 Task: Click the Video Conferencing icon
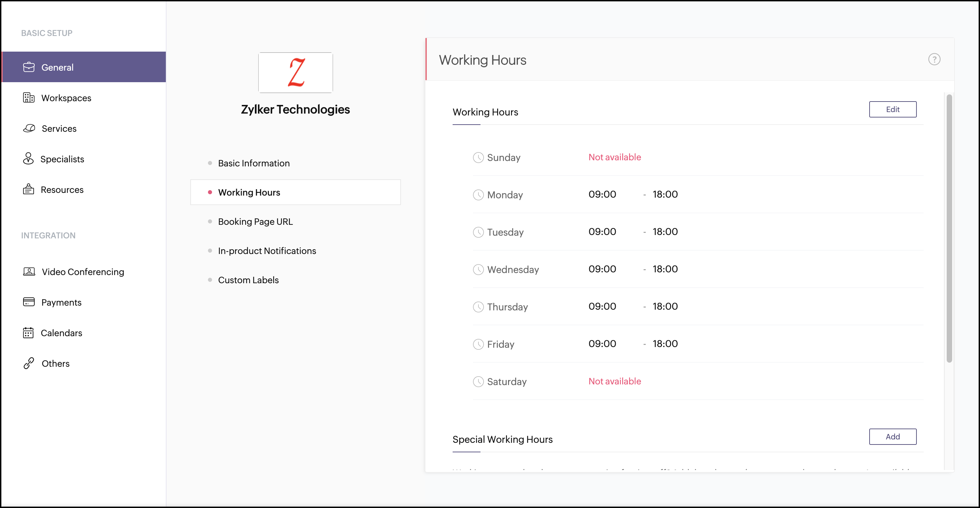pos(29,272)
